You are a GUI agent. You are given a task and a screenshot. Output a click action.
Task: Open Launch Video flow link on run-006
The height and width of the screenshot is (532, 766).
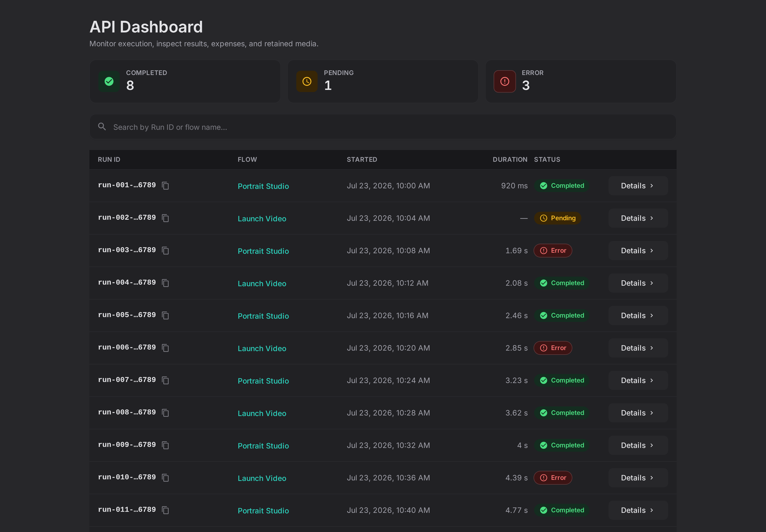coord(262,348)
